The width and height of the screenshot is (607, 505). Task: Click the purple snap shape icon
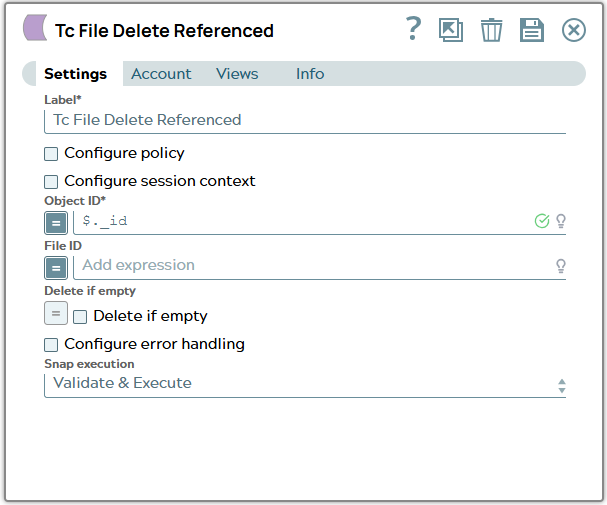point(35,27)
